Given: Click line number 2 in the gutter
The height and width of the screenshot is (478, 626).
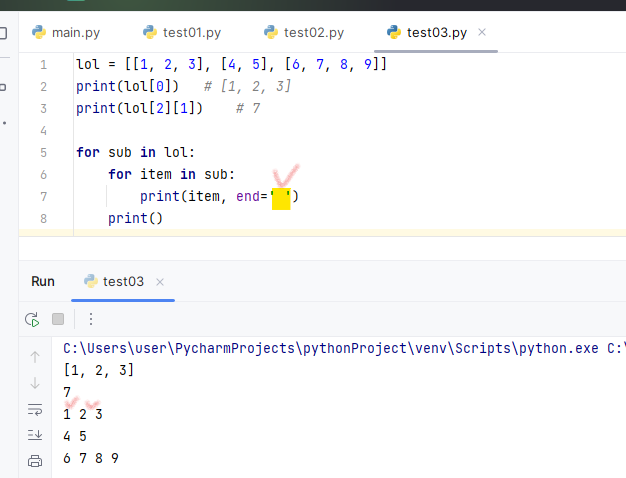Looking at the screenshot, I should pyautogui.click(x=44, y=87).
